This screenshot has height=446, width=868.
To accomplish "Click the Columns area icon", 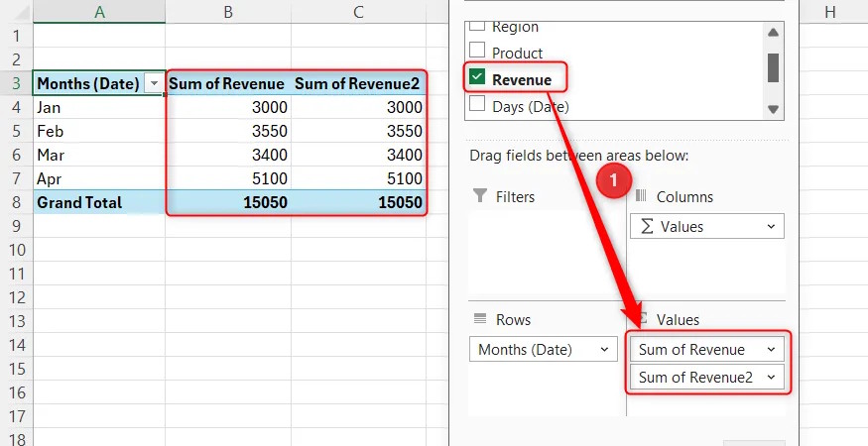I will coord(641,196).
